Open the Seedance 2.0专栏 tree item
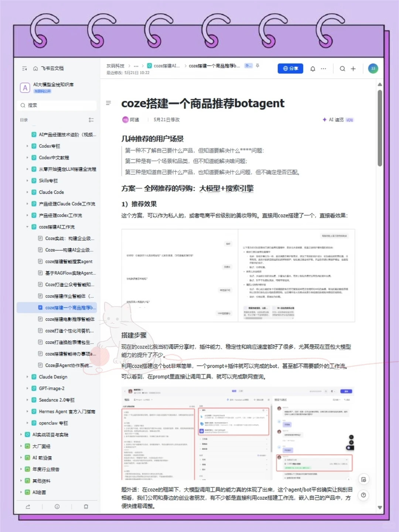 pyautogui.click(x=57, y=400)
